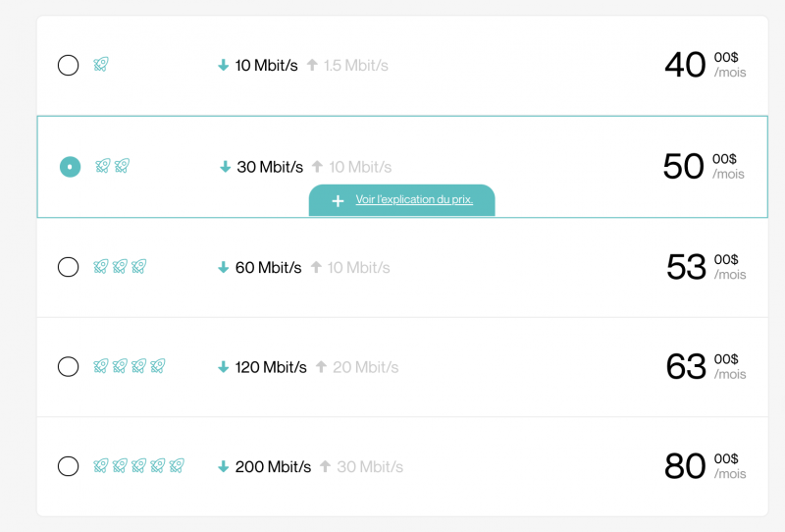
Task: Click the upload arrow beside 20 Mbit/s
Action: [x=321, y=367]
